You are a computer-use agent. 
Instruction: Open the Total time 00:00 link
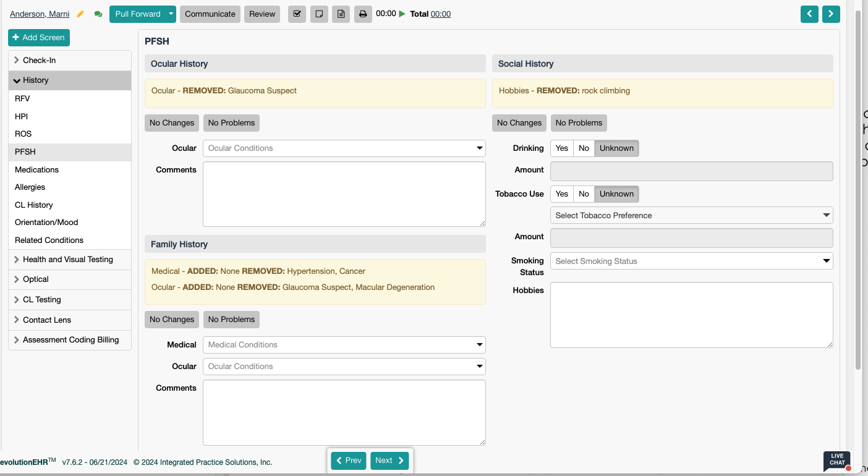tap(441, 14)
